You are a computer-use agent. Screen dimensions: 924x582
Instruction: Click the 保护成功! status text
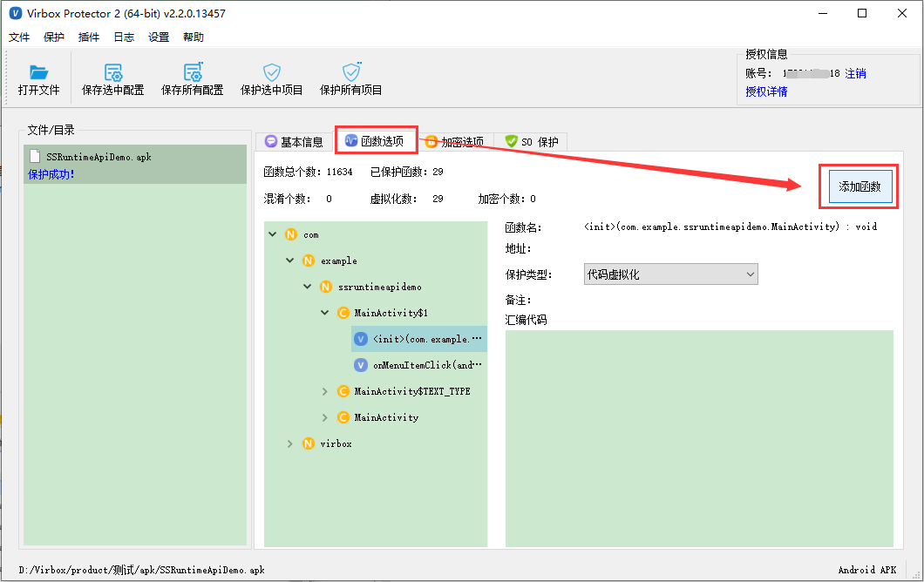(x=51, y=174)
